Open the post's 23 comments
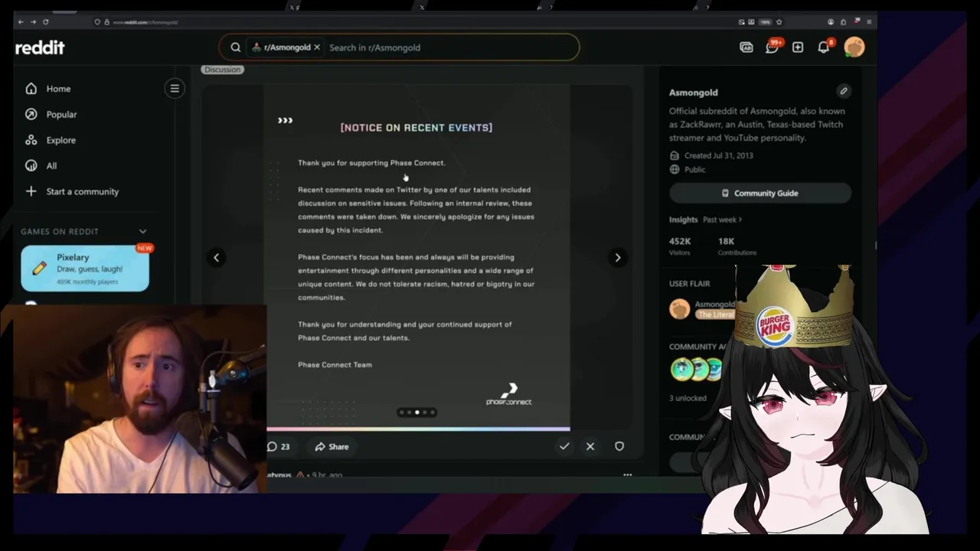This screenshot has width=980, height=551. point(279,447)
